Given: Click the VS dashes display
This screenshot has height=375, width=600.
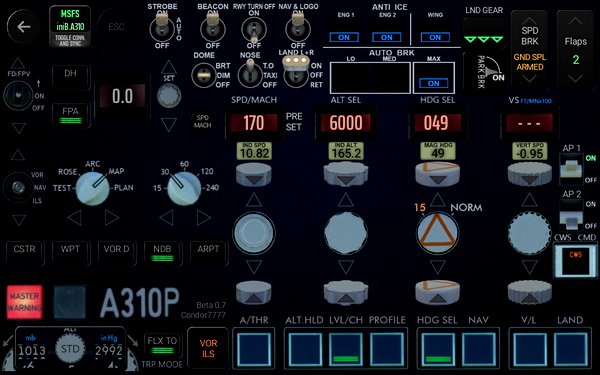Looking at the screenshot, I should pos(530,123).
